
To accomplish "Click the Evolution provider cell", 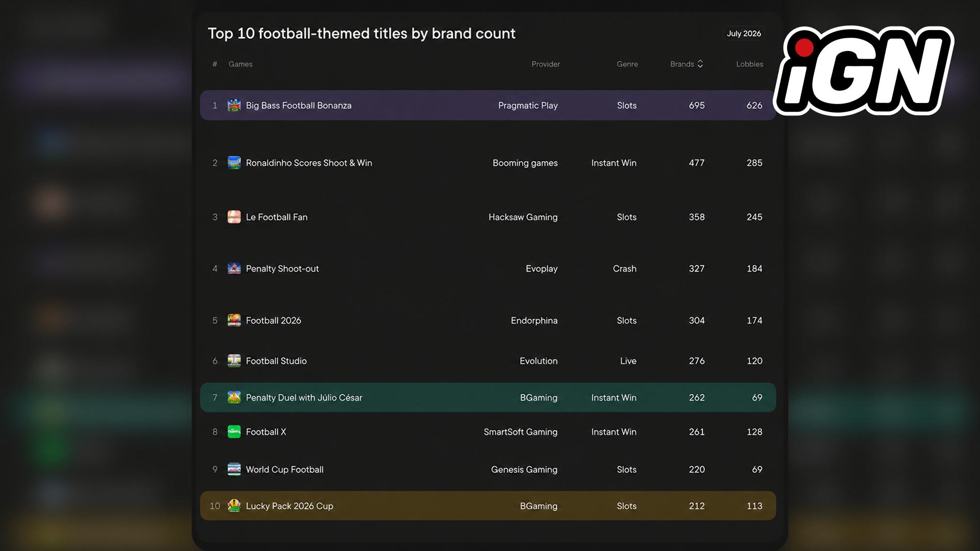I will click(538, 361).
